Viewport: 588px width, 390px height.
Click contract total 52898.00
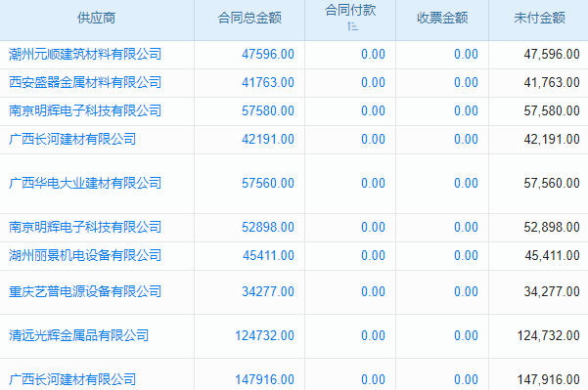click(x=268, y=227)
